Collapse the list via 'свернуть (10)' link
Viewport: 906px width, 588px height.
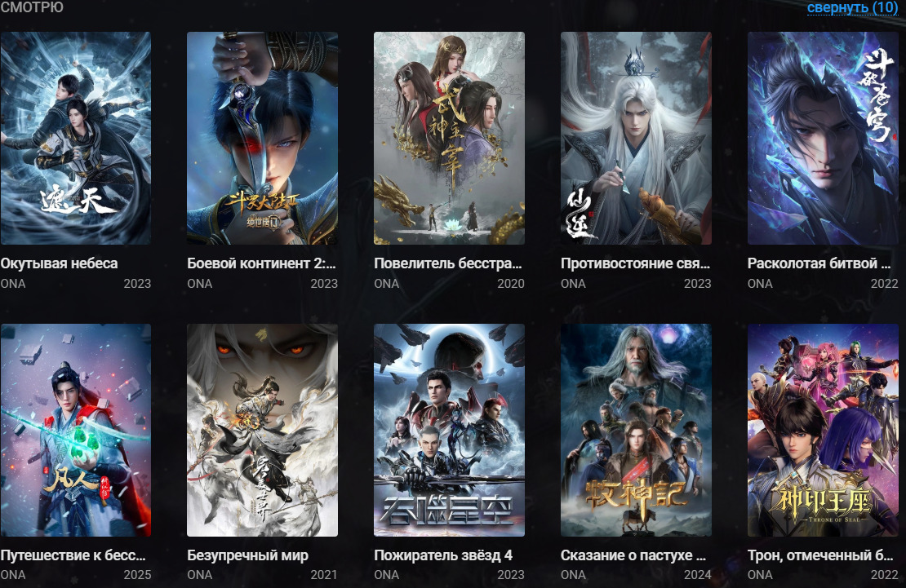pyautogui.click(x=852, y=7)
